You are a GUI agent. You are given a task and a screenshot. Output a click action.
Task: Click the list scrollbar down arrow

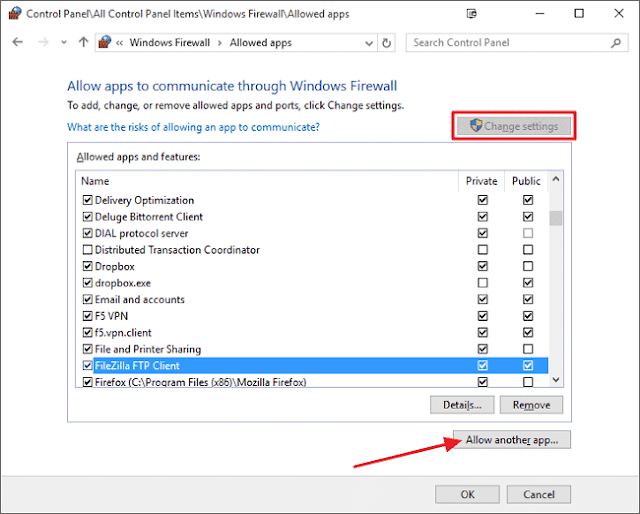pyautogui.click(x=556, y=380)
